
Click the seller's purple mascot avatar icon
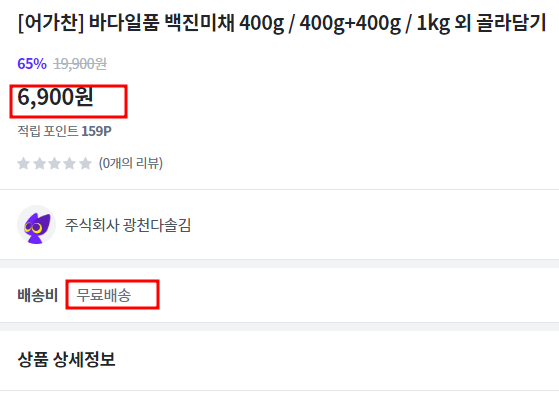click(x=36, y=225)
